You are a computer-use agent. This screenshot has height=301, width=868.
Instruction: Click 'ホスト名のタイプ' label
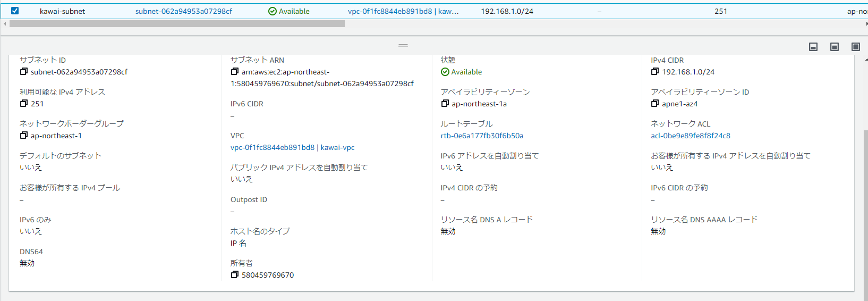click(x=260, y=231)
